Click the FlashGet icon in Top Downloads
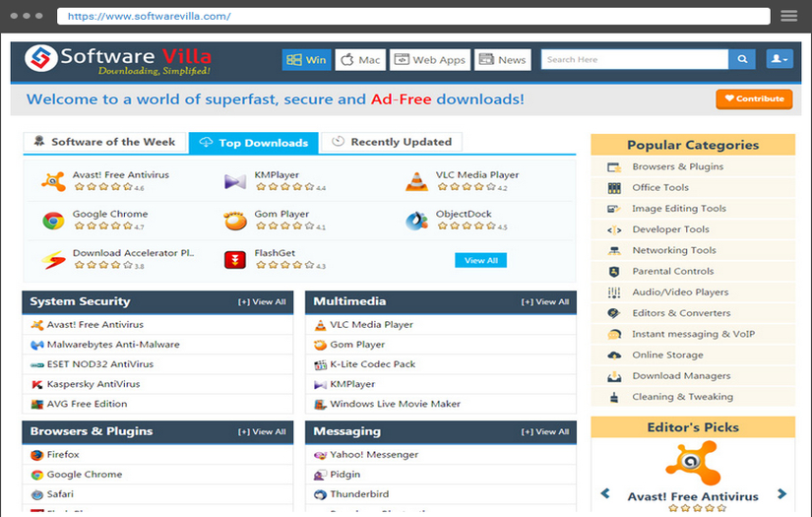The width and height of the screenshot is (812, 517). (235, 260)
